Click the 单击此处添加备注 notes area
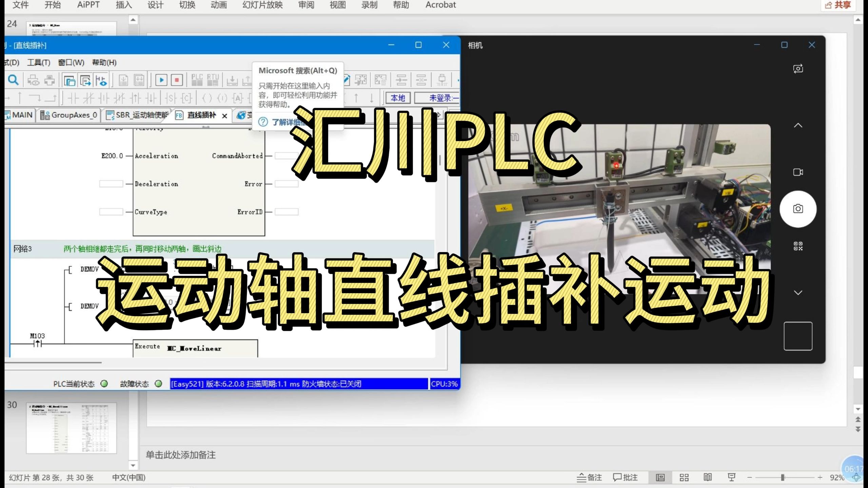868x488 pixels. 181,455
